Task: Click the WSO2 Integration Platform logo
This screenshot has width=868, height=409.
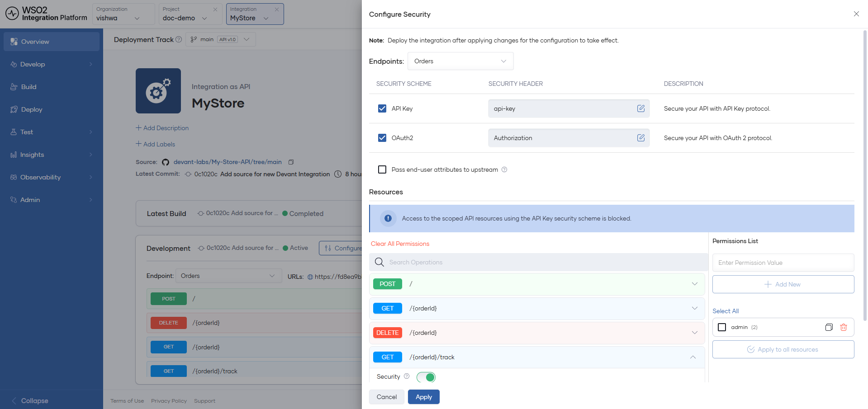Action: click(x=46, y=14)
